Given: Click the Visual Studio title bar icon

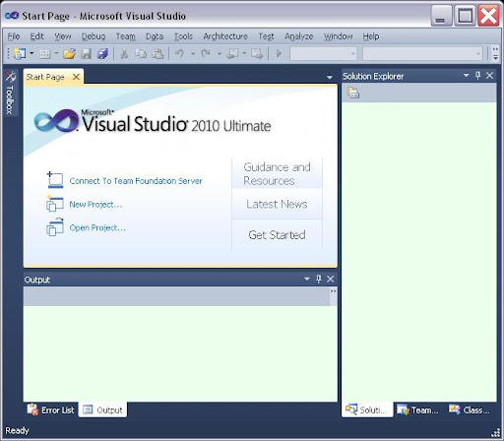Looking at the screenshot, I should click(x=12, y=16).
